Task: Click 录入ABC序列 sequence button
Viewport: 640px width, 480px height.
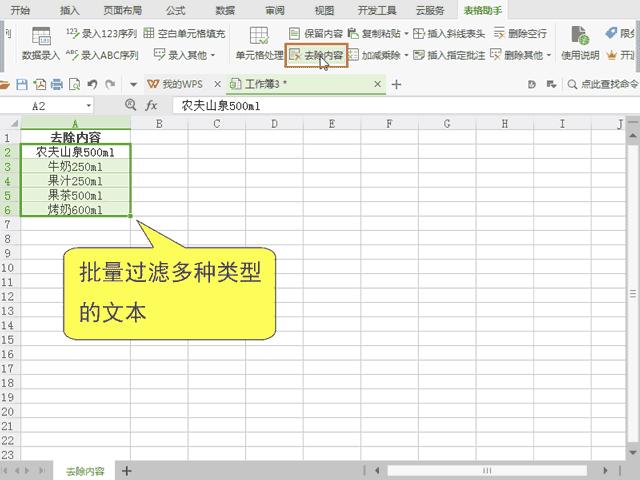Action: (x=102, y=55)
